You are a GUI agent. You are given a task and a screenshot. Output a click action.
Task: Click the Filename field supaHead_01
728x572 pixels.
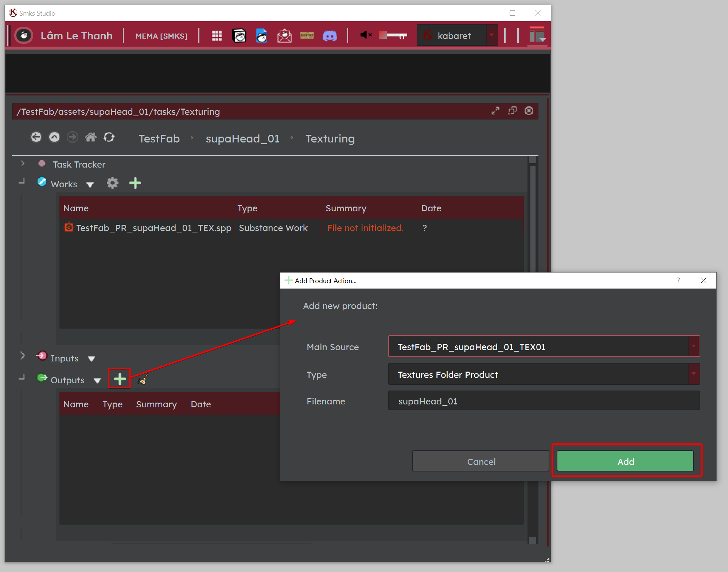pos(544,401)
